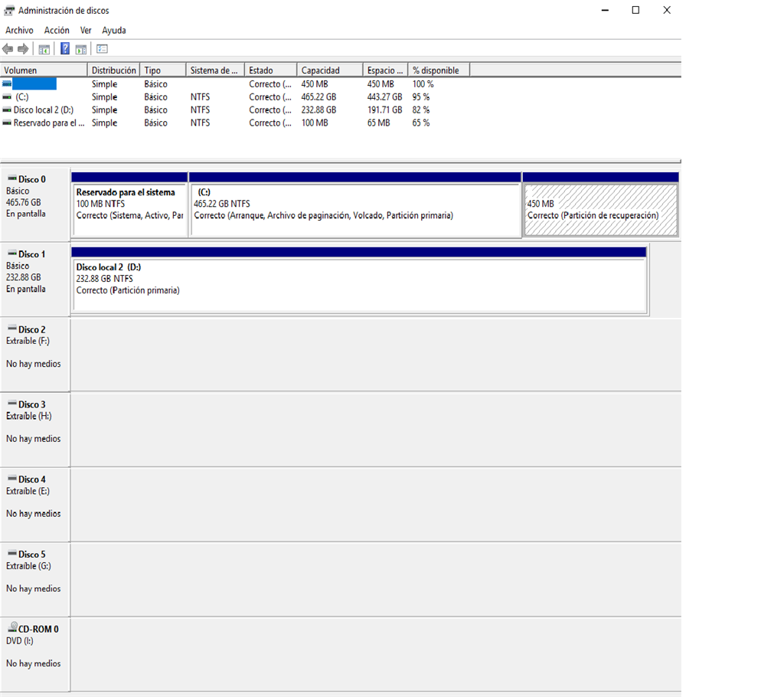Toggle the action pane toolbar icon

(x=81, y=49)
